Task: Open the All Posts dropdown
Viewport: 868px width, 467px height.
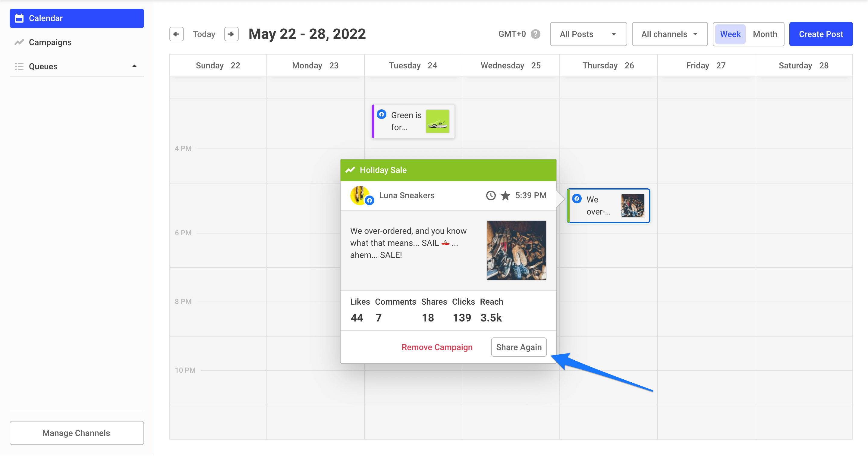Action: coord(588,34)
